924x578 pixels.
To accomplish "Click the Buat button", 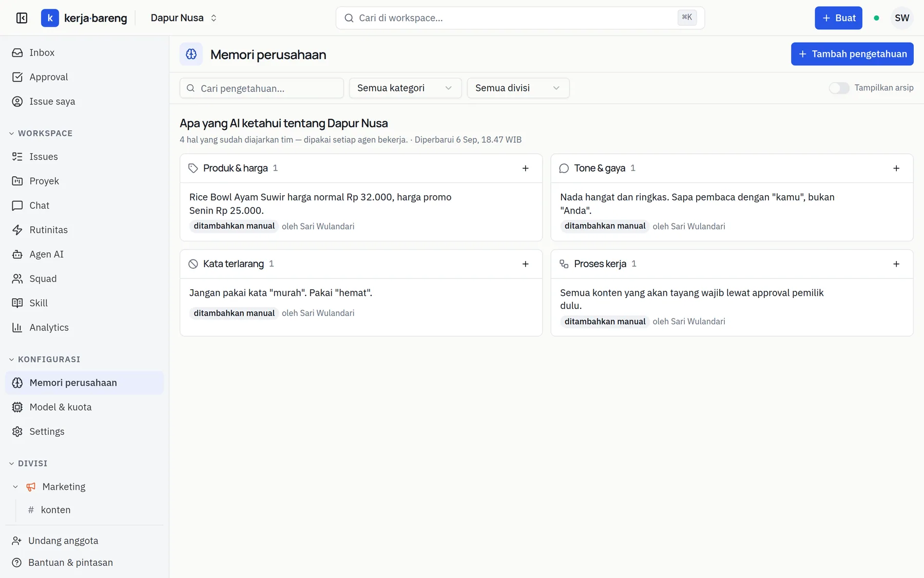I will tap(838, 18).
